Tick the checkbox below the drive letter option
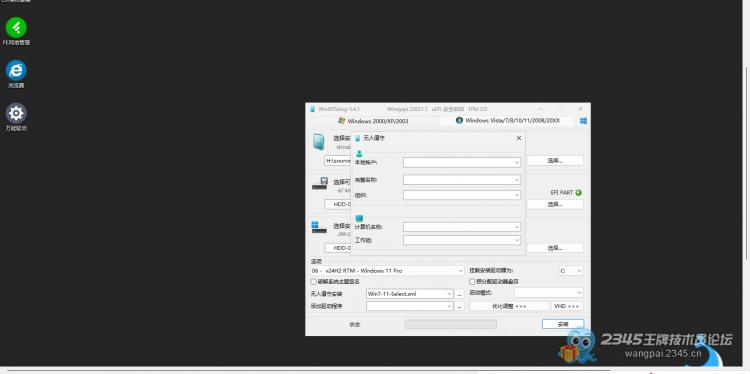 click(x=472, y=282)
